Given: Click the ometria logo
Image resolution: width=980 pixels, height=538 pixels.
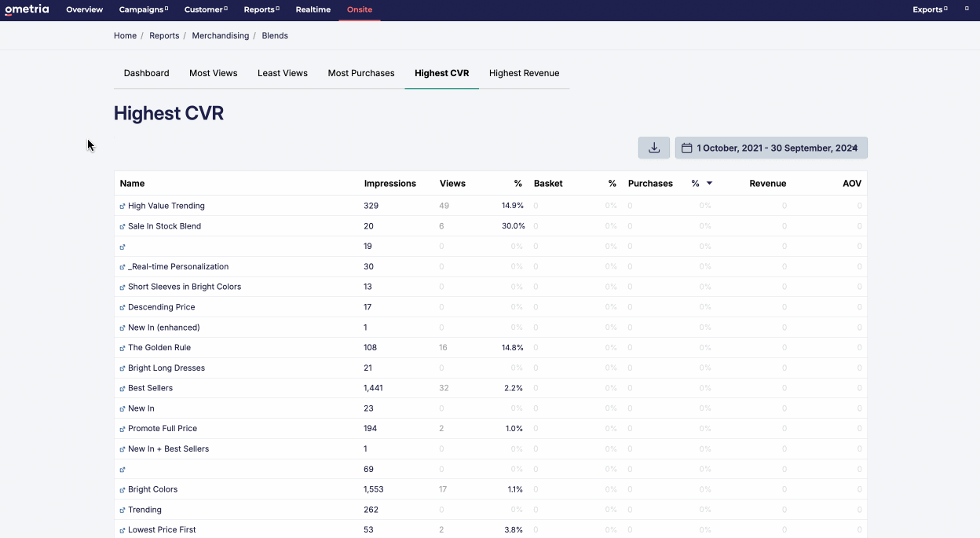Looking at the screenshot, I should tap(27, 9).
